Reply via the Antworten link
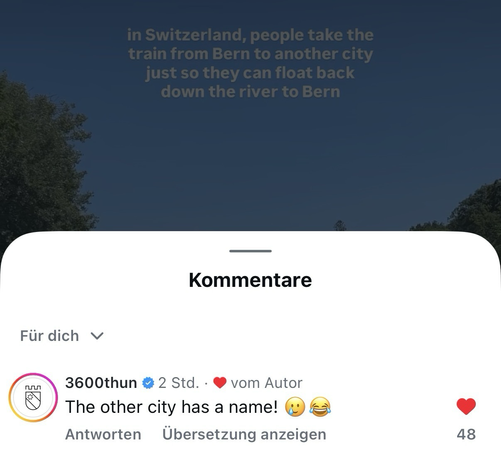The height and width of the screenshot is (459, 501). tap(103, 434)
